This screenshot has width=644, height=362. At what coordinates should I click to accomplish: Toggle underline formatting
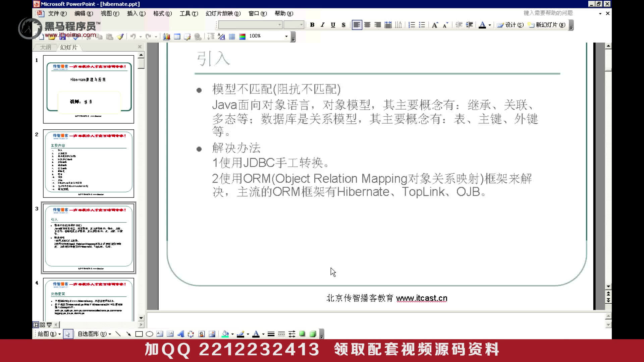pos(333,25)
